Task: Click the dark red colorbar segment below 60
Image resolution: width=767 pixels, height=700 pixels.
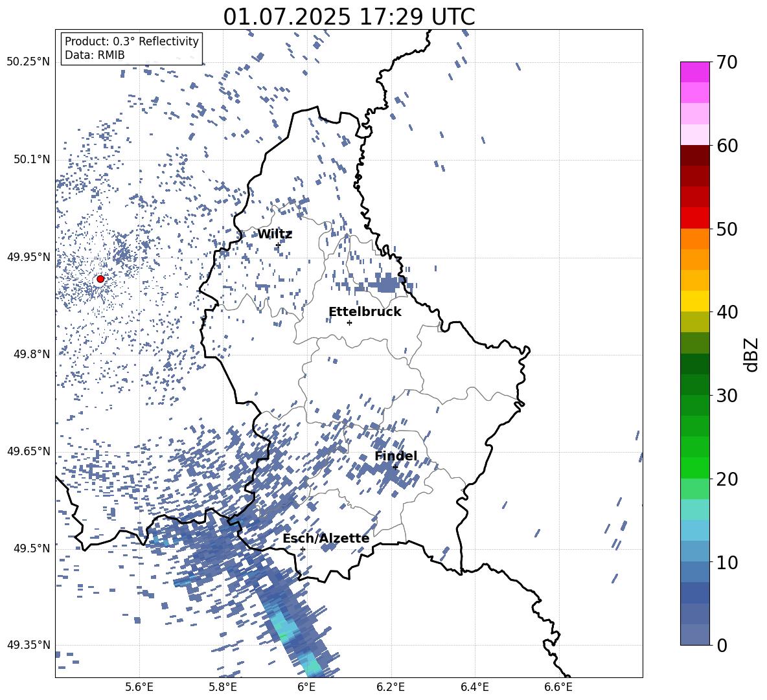Action: point(695,155)
